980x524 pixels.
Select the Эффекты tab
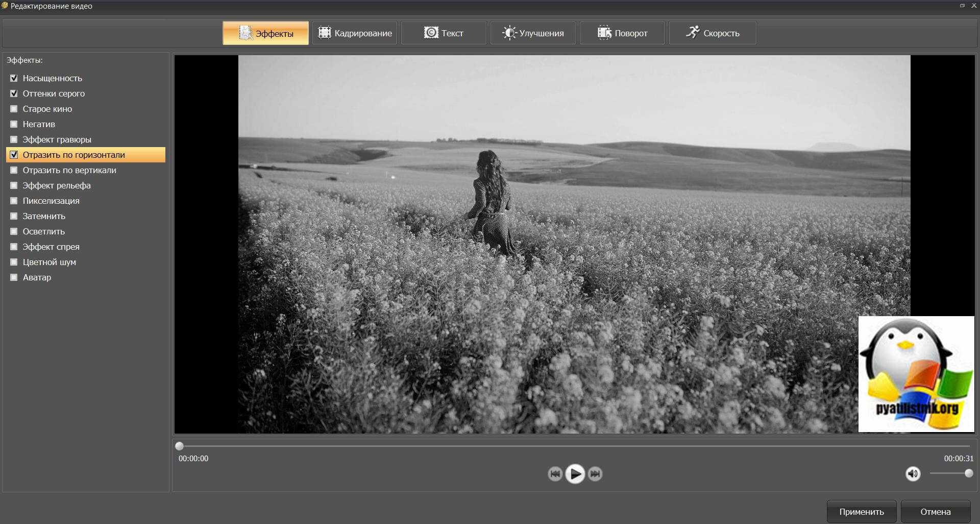(x=265, y=33)
